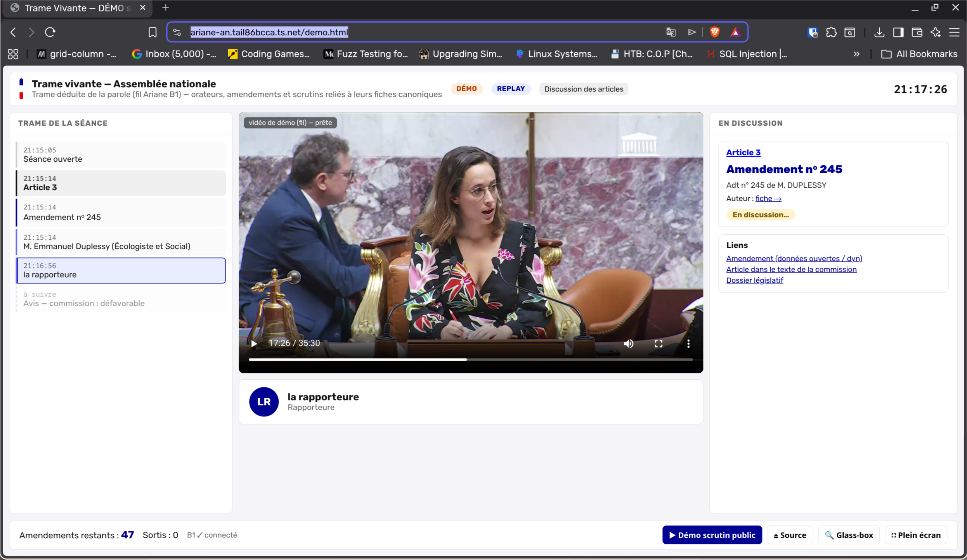Open the author fiche link
This screenshot has width=967, height=560.
768,199
